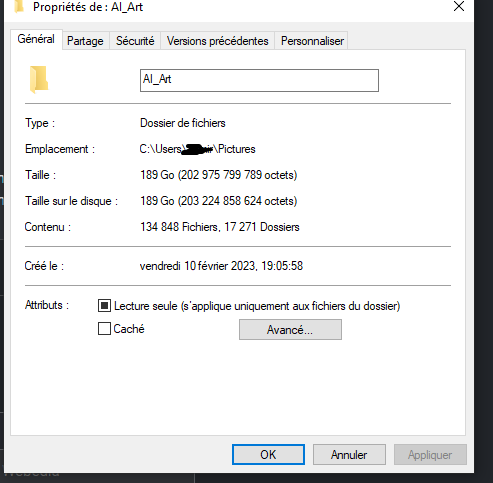Open the Avancé... attributes dialog
The image size is (493, 483).
pyautogui.click(x=290, y=330)
